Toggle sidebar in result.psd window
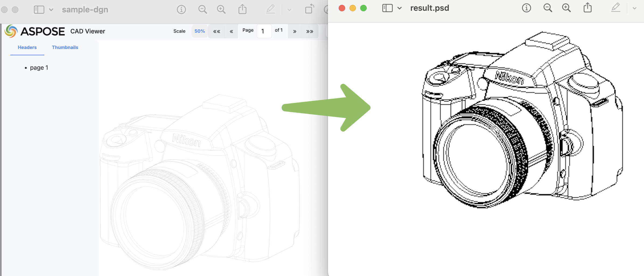The image size is (644, 276). [387, 8]
